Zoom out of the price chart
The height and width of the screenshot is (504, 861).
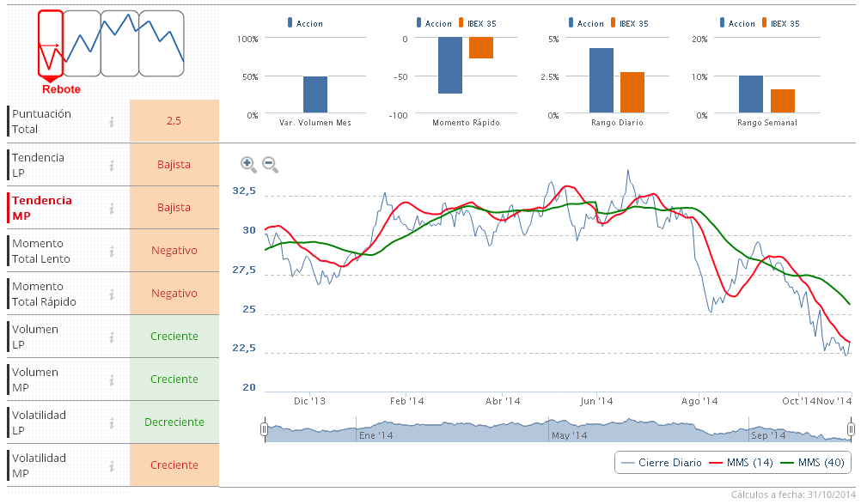point(270,164)
